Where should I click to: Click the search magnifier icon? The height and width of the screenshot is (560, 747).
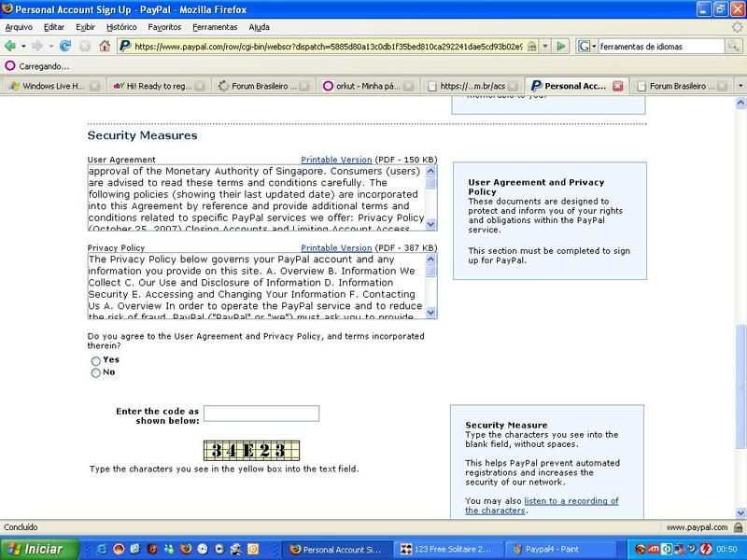(x=733, y=46)
